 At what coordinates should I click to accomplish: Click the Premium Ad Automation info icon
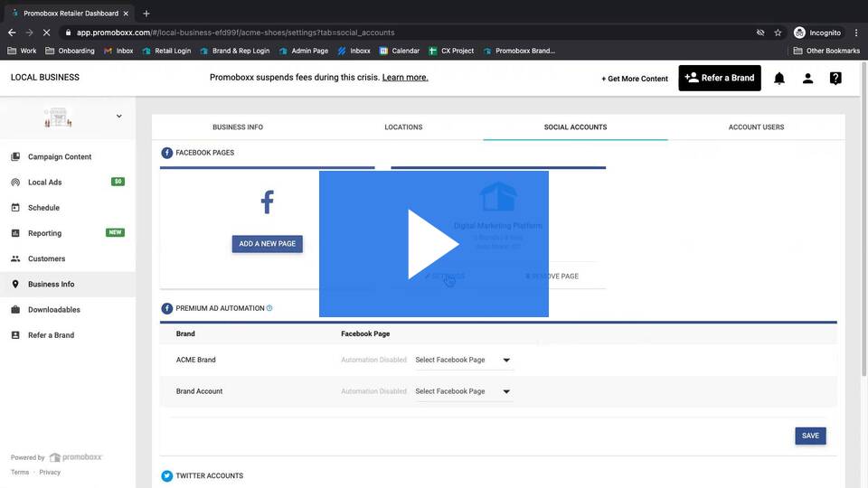pyautogui.click(x=269, y=308)
